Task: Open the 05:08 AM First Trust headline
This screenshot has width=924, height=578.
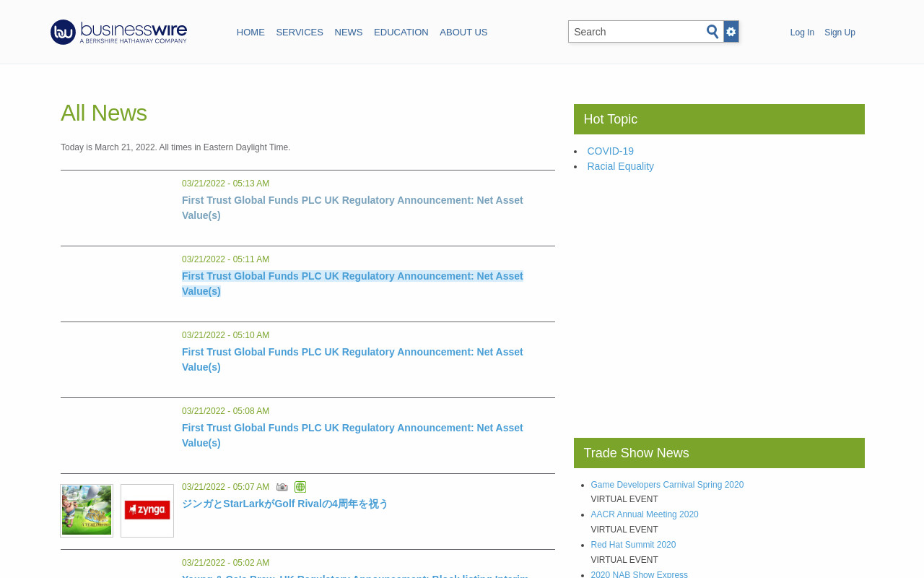Action: pos(352,436)
